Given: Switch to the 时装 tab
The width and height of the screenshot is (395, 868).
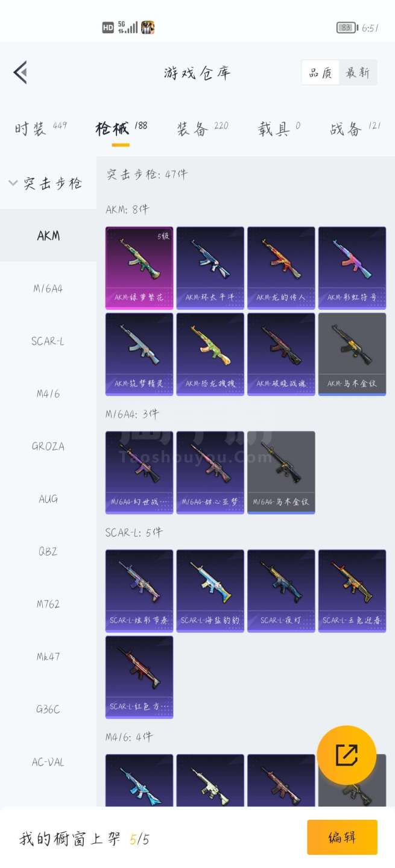Looking at the screenshot, I should [31, 128].
